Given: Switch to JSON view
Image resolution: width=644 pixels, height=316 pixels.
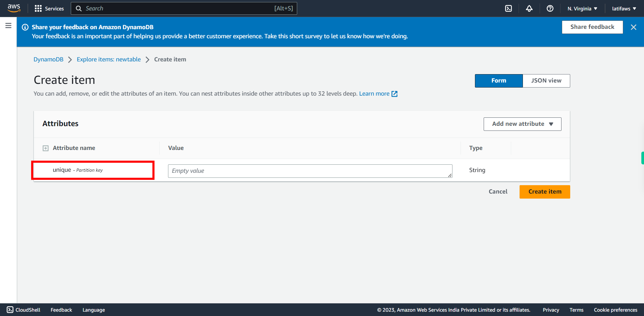Looking at the screenshot, I should coord(546,81).
